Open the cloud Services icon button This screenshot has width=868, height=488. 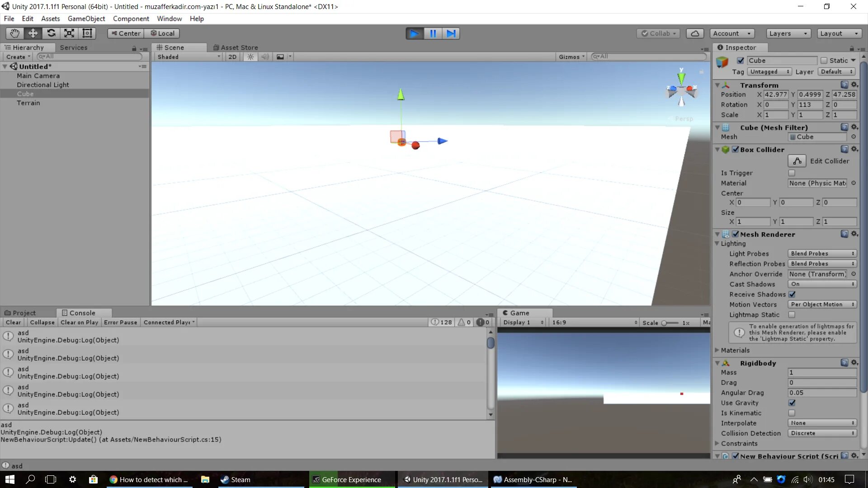click(x=695, y=33)
